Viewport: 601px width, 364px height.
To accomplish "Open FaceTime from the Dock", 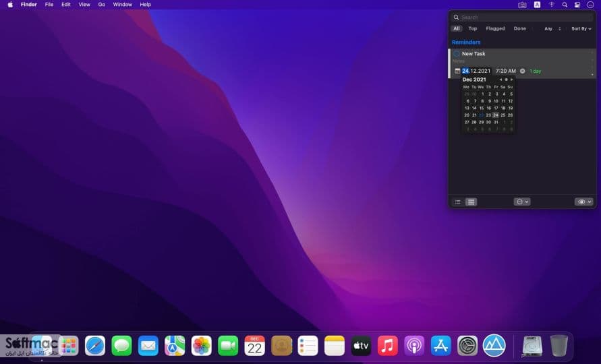I will pyautogui.click(x=228, y=346).
